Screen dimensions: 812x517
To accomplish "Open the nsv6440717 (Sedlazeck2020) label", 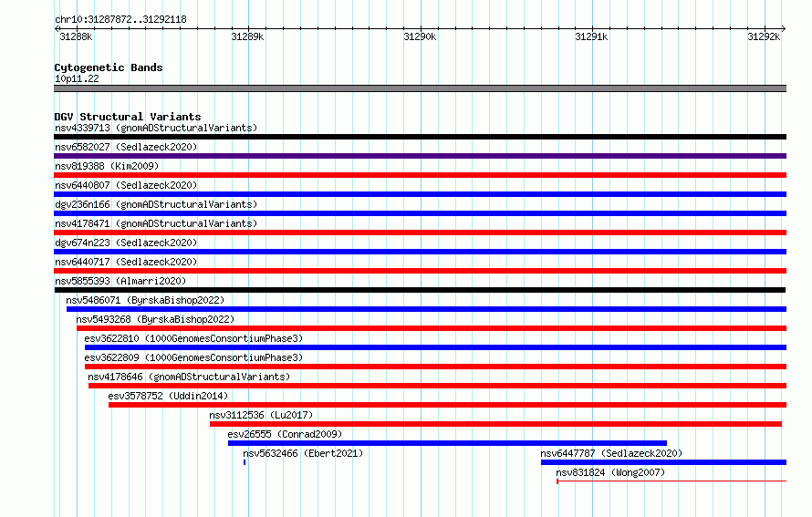I will (x=126, y=262).
